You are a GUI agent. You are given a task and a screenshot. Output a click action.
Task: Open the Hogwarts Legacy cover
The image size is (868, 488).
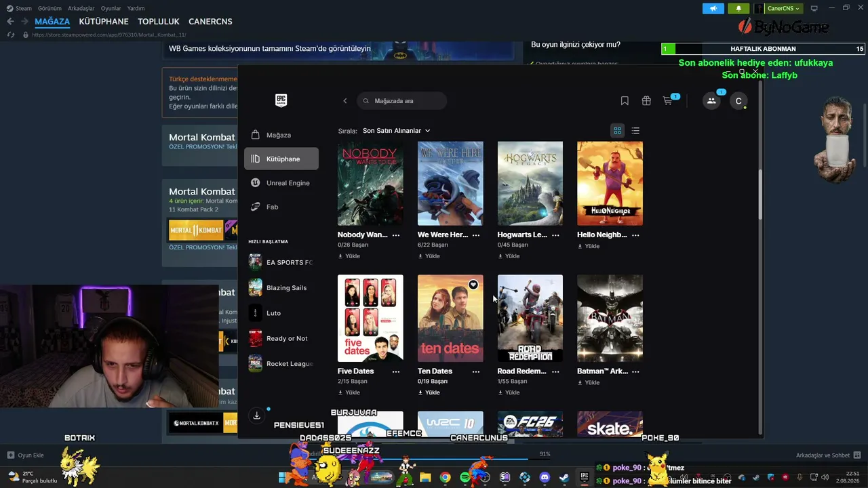point(530,183)
